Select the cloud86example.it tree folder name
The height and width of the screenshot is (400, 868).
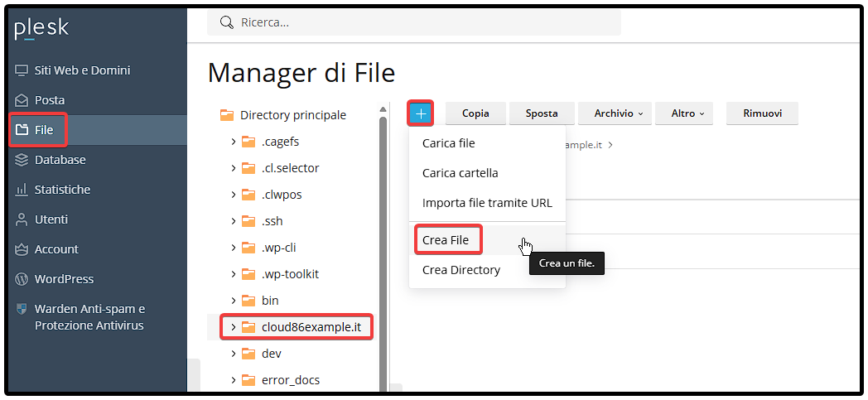point(311,327)
